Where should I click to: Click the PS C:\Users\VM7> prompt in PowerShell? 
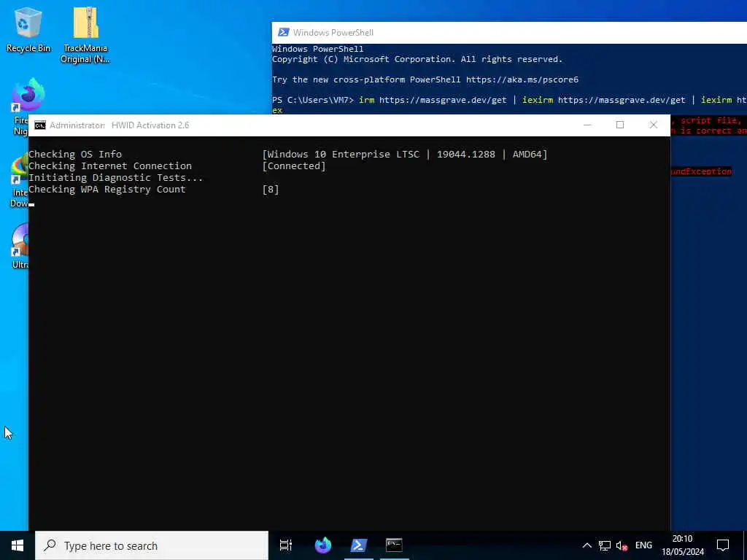tap(313, 100)
